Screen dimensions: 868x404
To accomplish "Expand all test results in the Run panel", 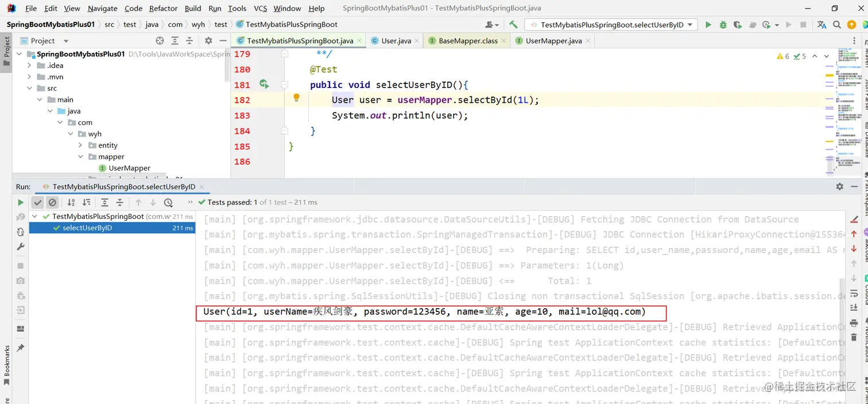I will [104, 202].
